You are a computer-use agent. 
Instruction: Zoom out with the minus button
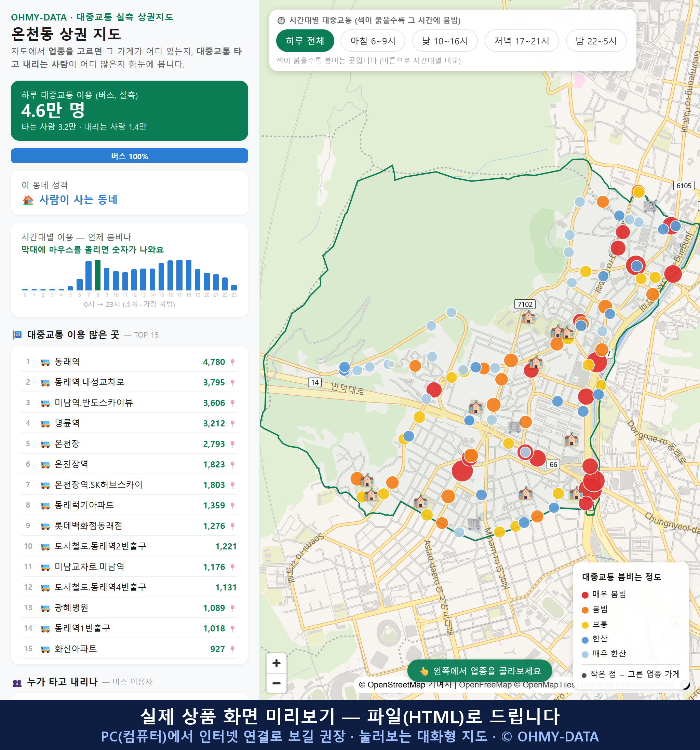(x=276, y=683)
